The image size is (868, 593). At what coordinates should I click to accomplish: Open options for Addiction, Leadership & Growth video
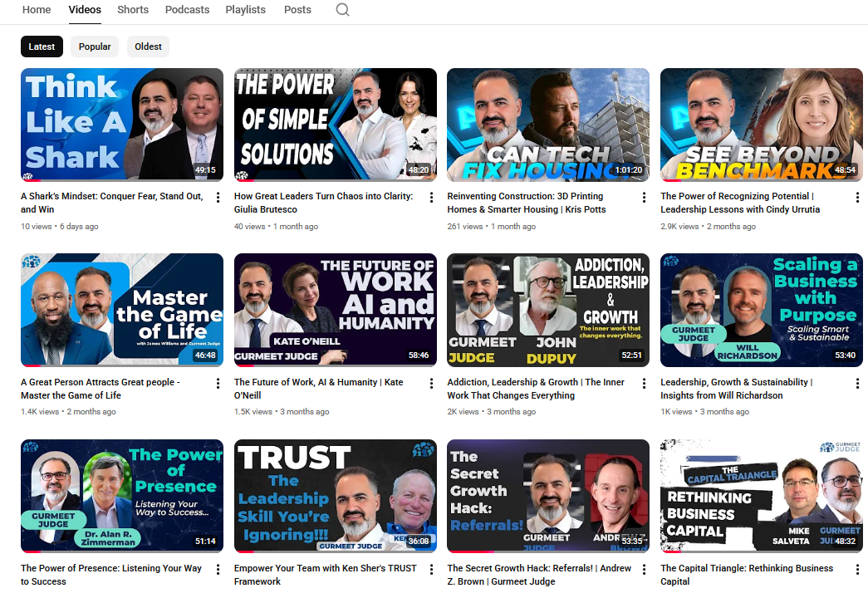645,384
